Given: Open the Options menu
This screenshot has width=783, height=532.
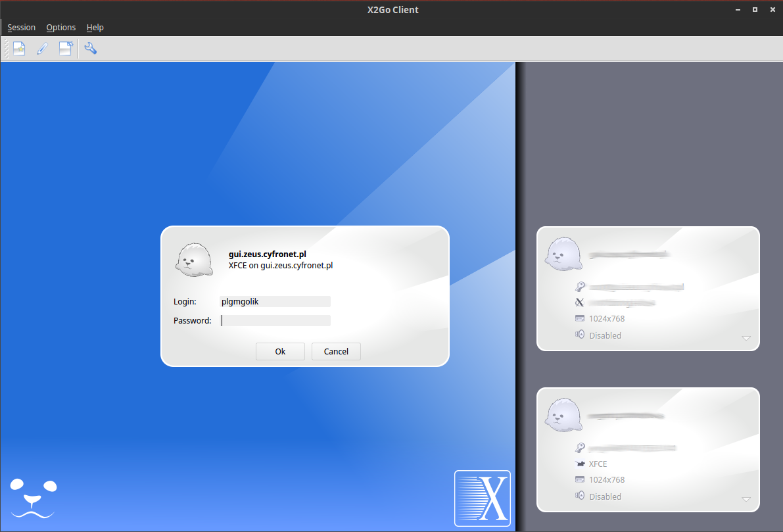Looking at the screenshot, I should 61,28.
